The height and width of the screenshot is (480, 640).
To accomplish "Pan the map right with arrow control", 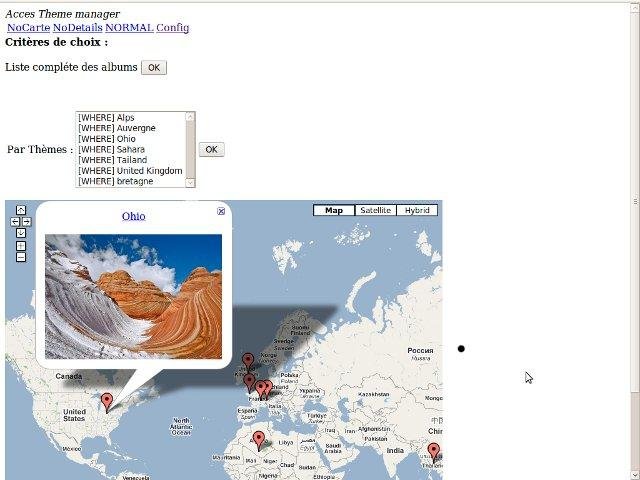I will click(26, 222).
